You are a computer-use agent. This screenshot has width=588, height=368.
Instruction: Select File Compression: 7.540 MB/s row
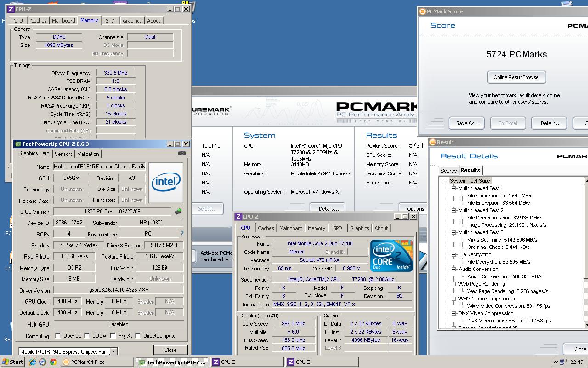500,195
